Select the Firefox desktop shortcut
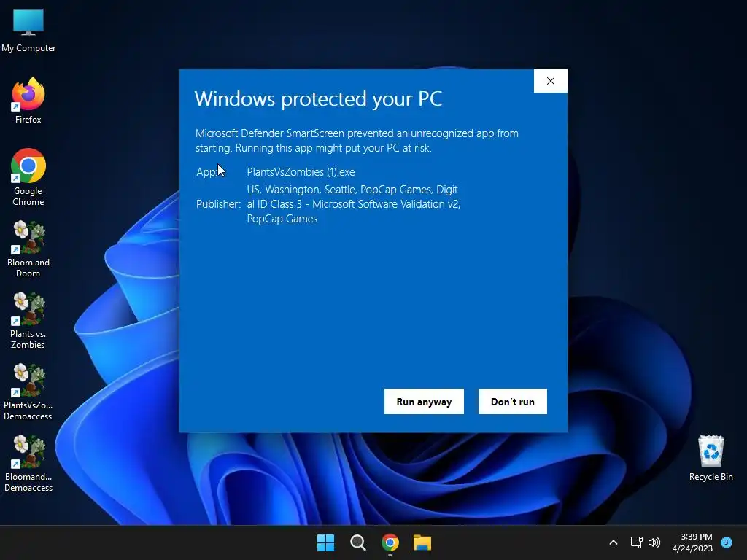Viewport: 747px width, 560px height. point(28,101)
